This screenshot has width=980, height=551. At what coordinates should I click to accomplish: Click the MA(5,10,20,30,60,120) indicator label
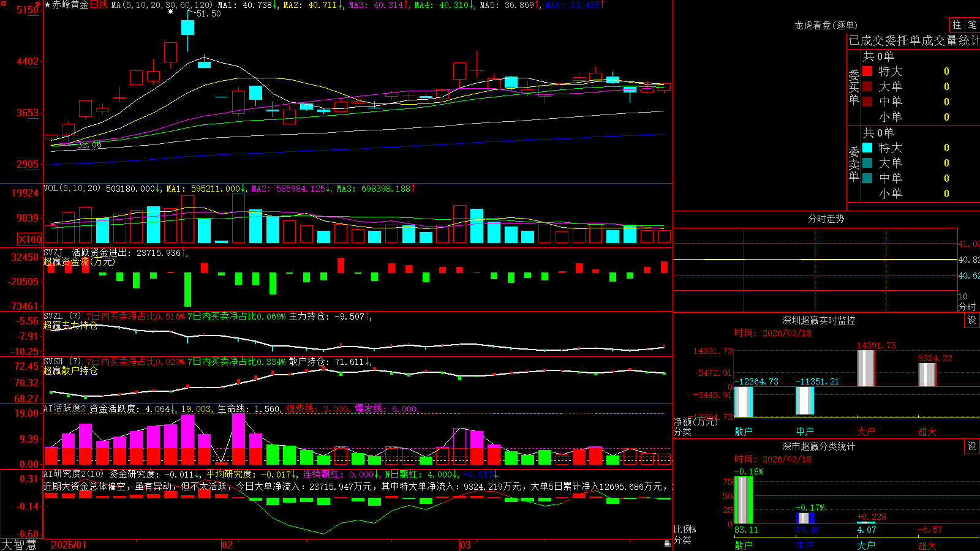point(162,5)
